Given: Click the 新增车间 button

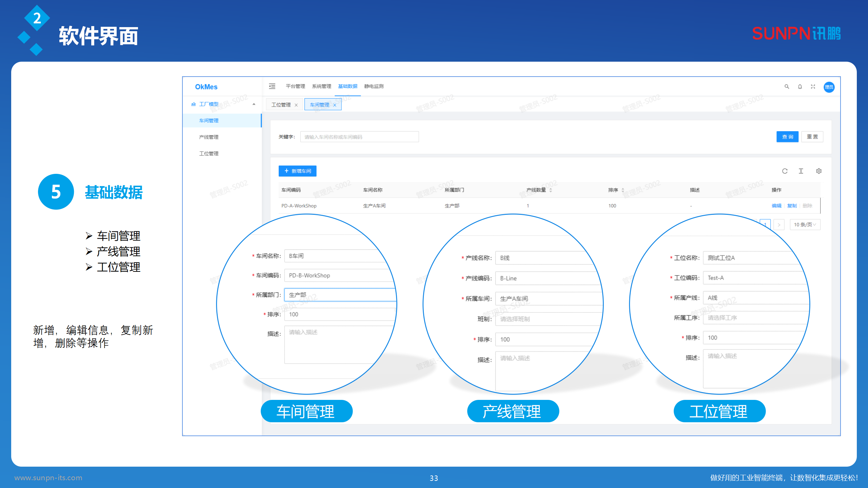Looking at the screenshot, I should 297,171.
